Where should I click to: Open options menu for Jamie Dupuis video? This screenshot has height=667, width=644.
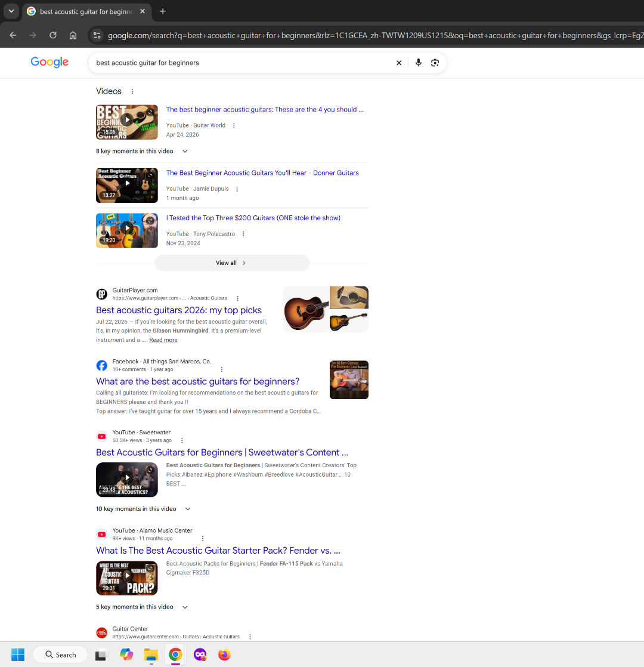[237, 189]
